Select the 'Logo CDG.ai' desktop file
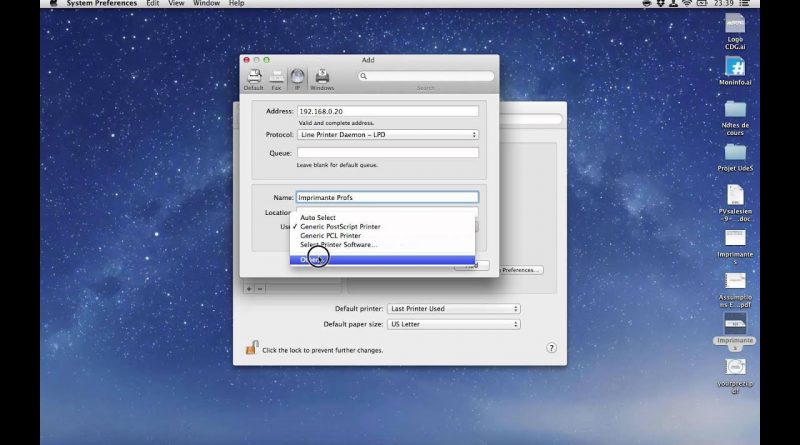Screen dimensions: 800x445 (735, 32)
